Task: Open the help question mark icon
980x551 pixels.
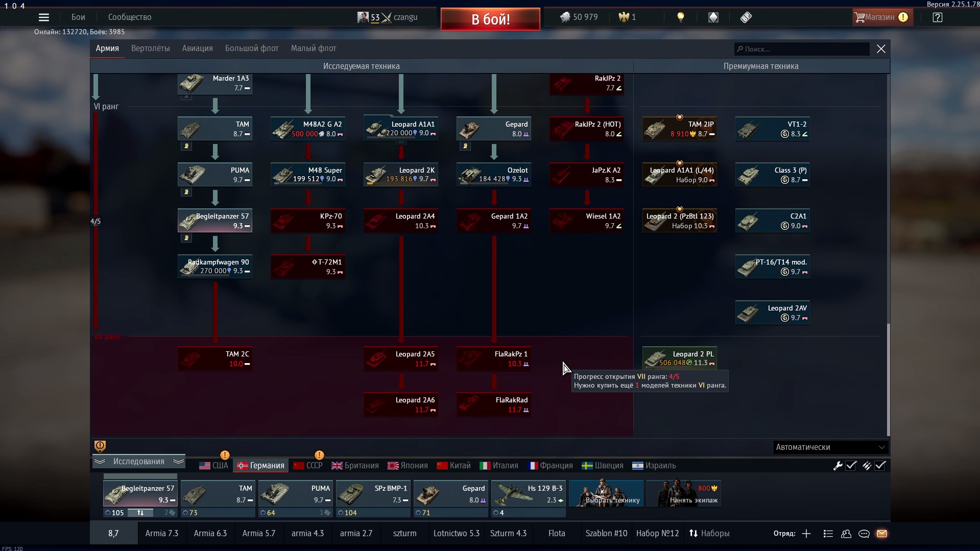Action: coord(937,17)
